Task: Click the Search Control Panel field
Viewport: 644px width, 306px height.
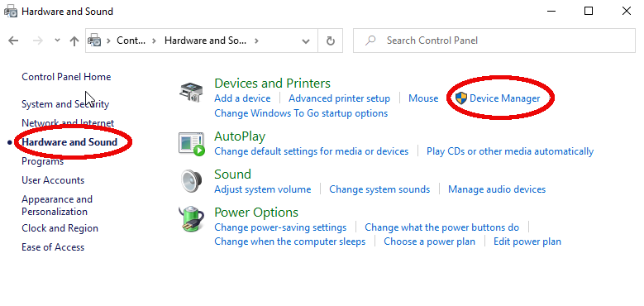Action: (x=494, y=41)
